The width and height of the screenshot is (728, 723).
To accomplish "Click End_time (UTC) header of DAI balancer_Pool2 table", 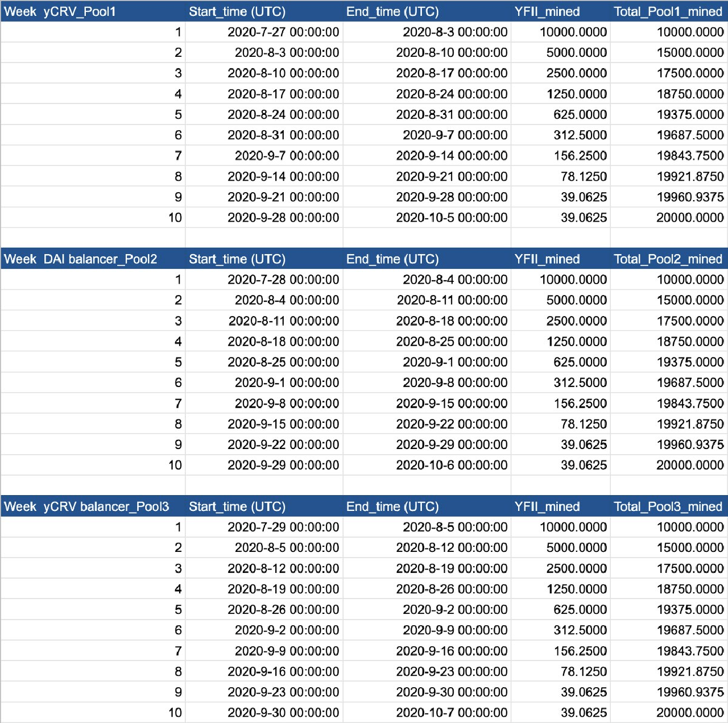I will (427, 259).
